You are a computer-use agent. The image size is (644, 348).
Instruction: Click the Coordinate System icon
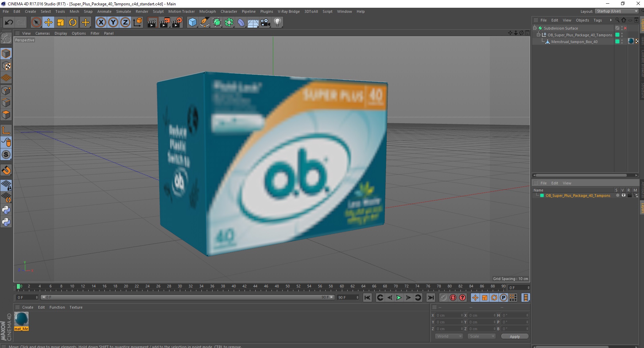(138, 23)
